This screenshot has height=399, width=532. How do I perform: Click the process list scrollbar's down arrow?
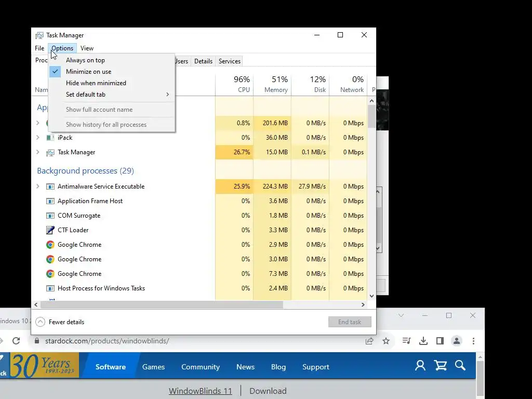pyautogui.click(x=371, y=296)
